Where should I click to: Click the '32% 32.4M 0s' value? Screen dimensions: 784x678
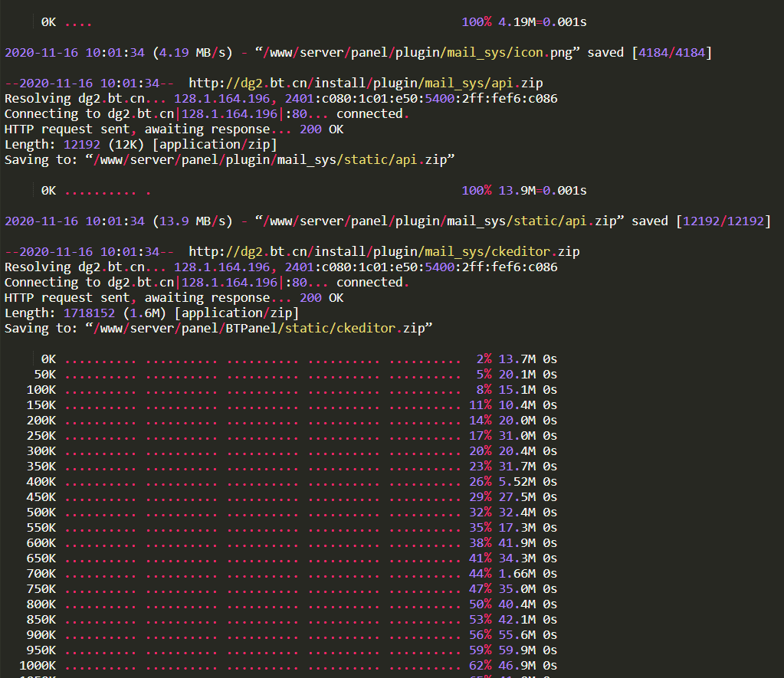tap(513, 513)
